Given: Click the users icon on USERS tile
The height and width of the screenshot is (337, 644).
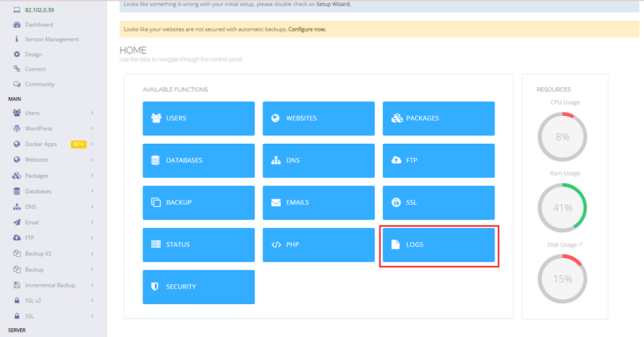Looking at the screenshot, I should 156,118.
